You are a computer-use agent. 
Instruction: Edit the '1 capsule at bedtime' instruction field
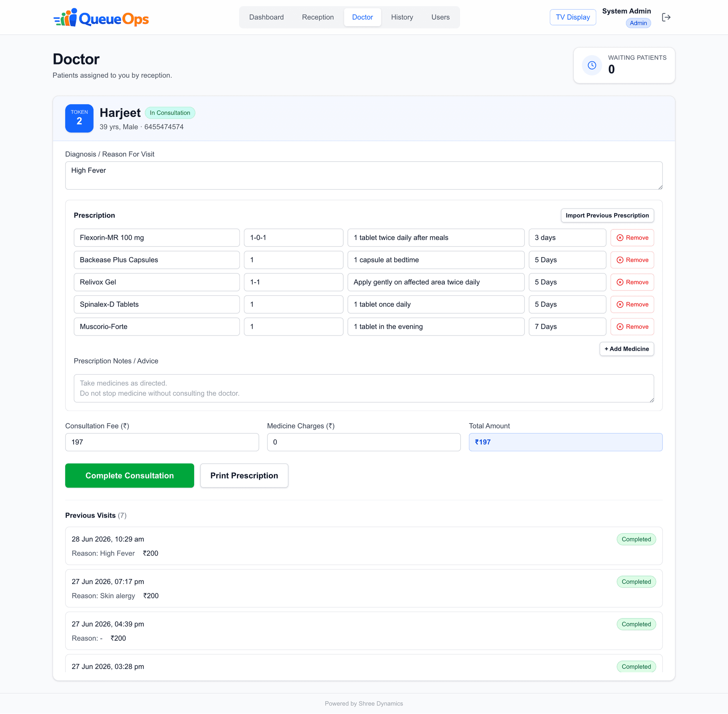436,260
